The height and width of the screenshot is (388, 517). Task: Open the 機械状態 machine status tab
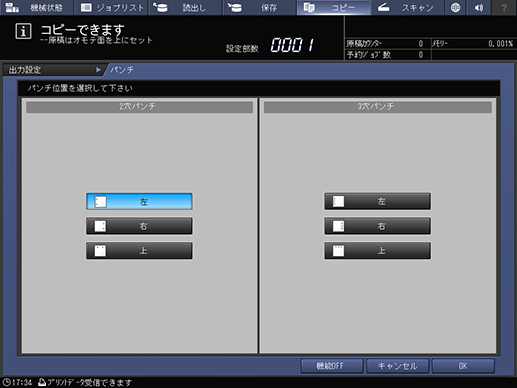click(x=36, y=7)
